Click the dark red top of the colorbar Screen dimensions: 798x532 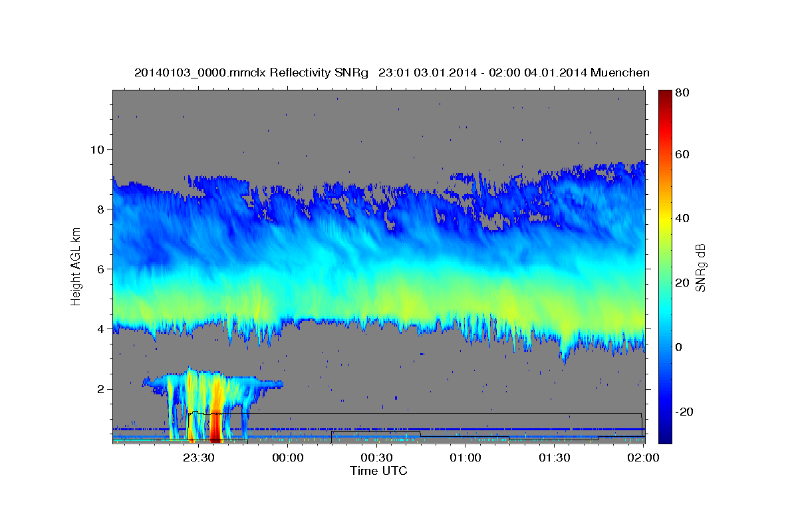click(x=664, y=96)
